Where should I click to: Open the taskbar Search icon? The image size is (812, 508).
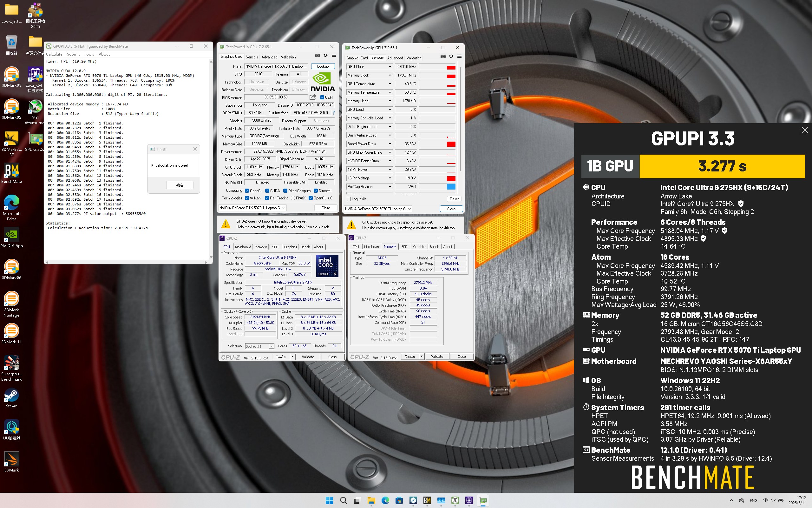(x=343, y=500)
